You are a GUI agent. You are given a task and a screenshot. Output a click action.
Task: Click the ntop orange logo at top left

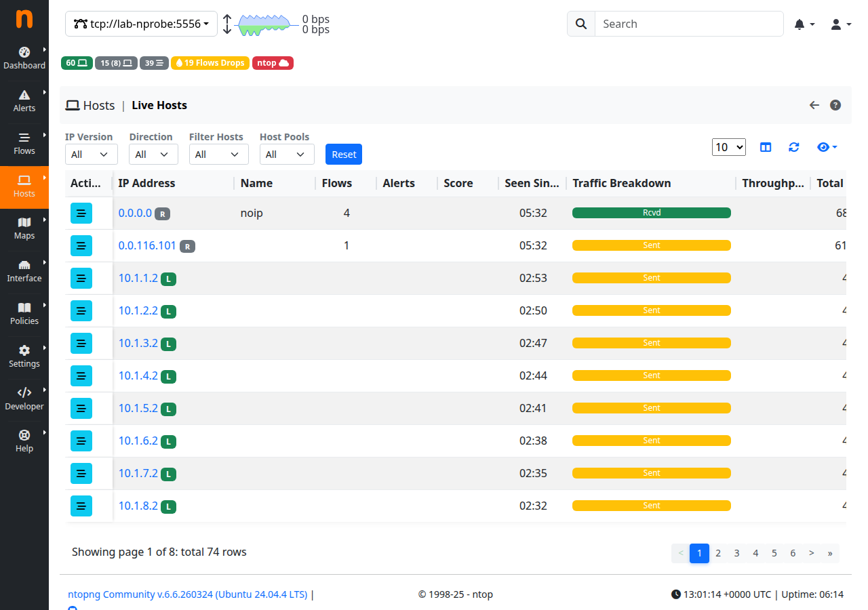[24, 19]
